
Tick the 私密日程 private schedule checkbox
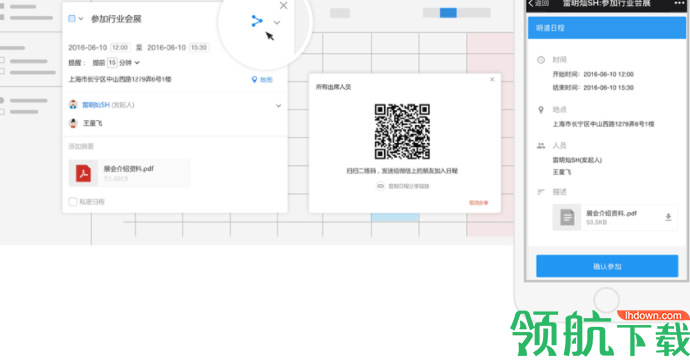point(73,202)
